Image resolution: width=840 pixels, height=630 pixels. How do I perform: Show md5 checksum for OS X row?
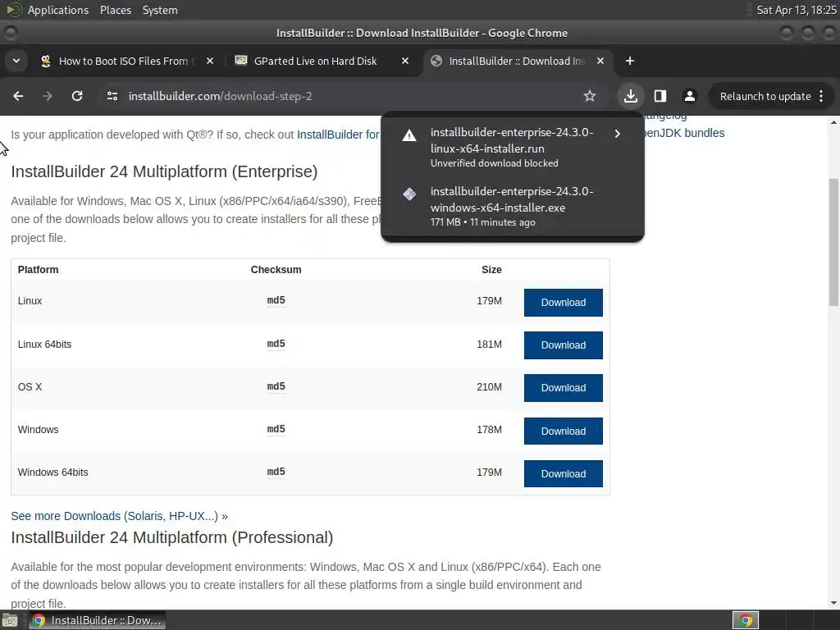276,386
